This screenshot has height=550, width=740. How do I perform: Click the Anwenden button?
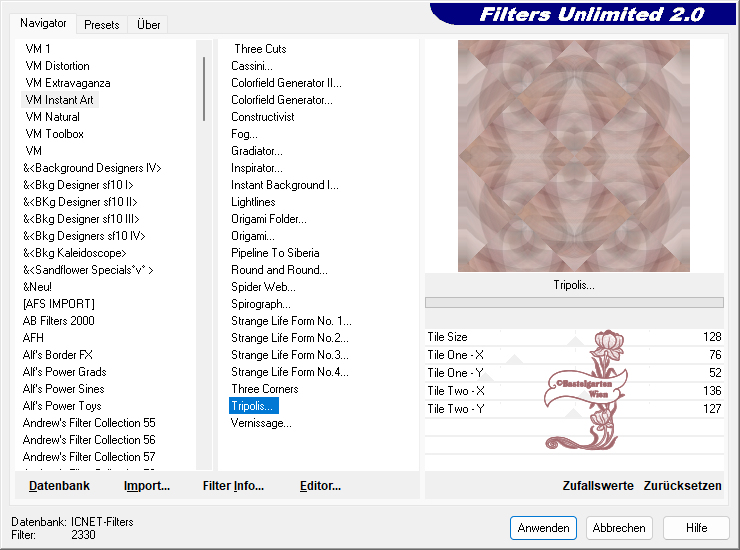pos(543,527)
